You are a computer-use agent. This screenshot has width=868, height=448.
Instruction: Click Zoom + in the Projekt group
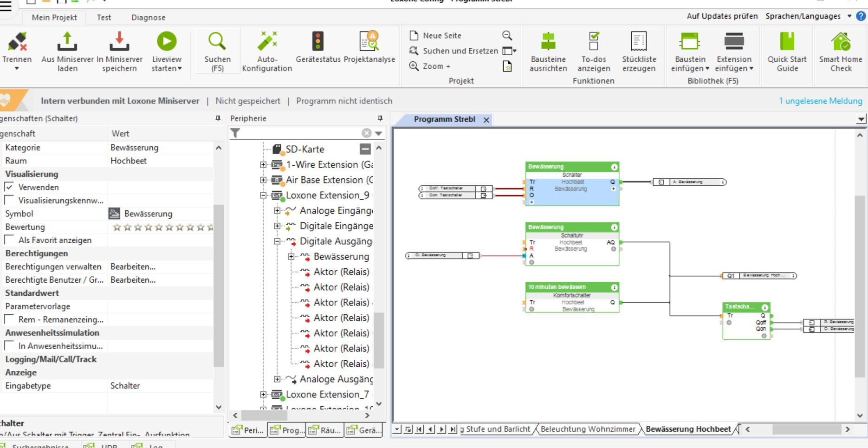(430, 66)
